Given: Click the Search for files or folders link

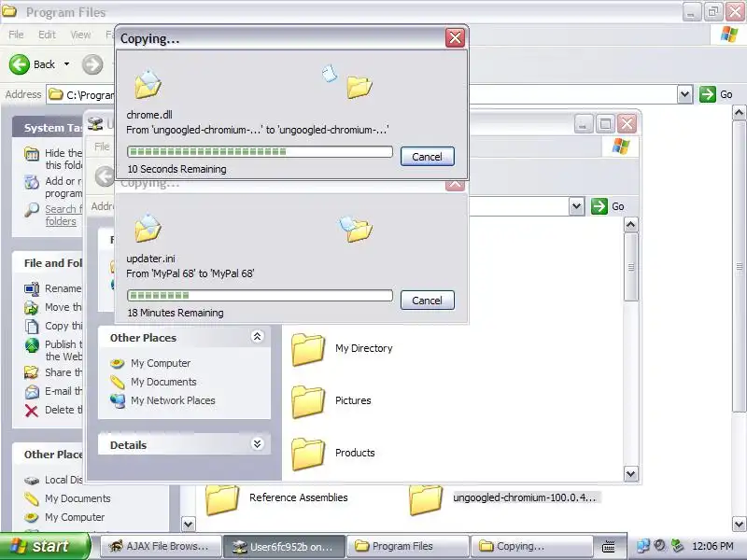Looking at the screenshot, I should pos(63,215).
